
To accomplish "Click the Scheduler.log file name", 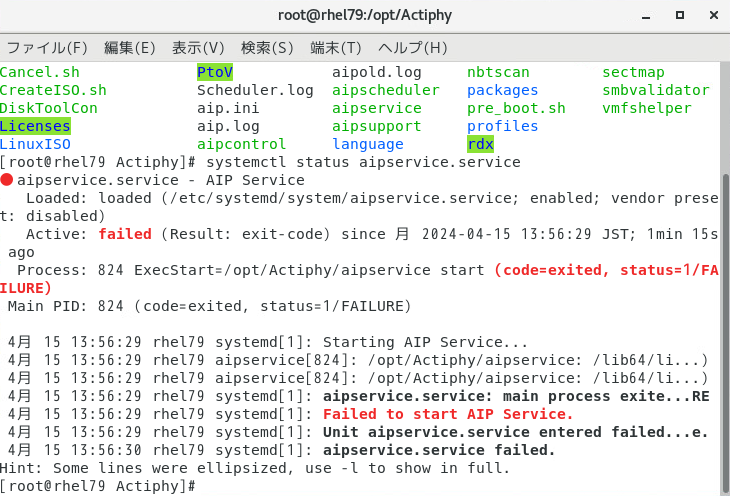I will tap(255, 90).
